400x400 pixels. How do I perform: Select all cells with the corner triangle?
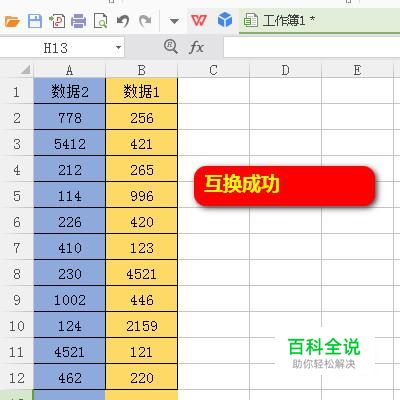tap(25, 70)
